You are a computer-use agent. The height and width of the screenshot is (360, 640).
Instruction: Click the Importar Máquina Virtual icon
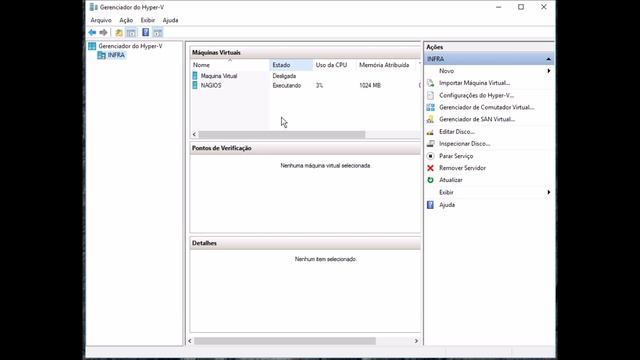point(430,83)
